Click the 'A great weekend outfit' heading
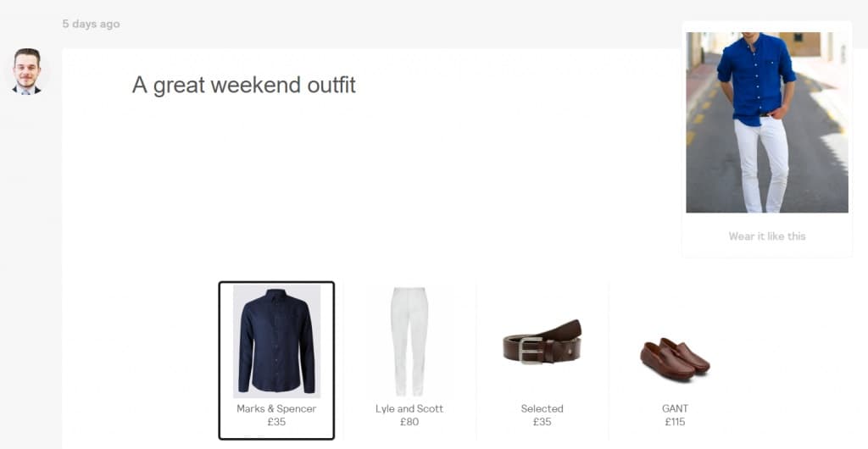868x449 pixels. click(243, 86)
